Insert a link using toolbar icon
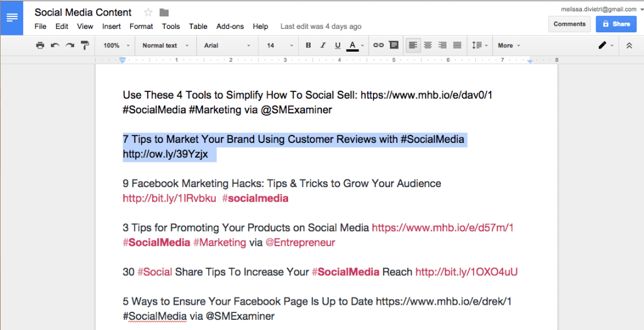This screenshot has height=330, width=644. [379, 45]
